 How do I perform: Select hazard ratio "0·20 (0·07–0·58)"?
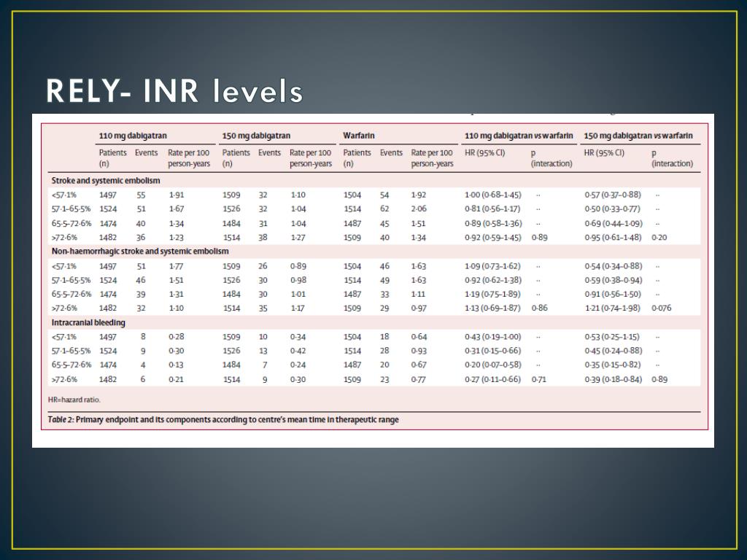[493, 365]
